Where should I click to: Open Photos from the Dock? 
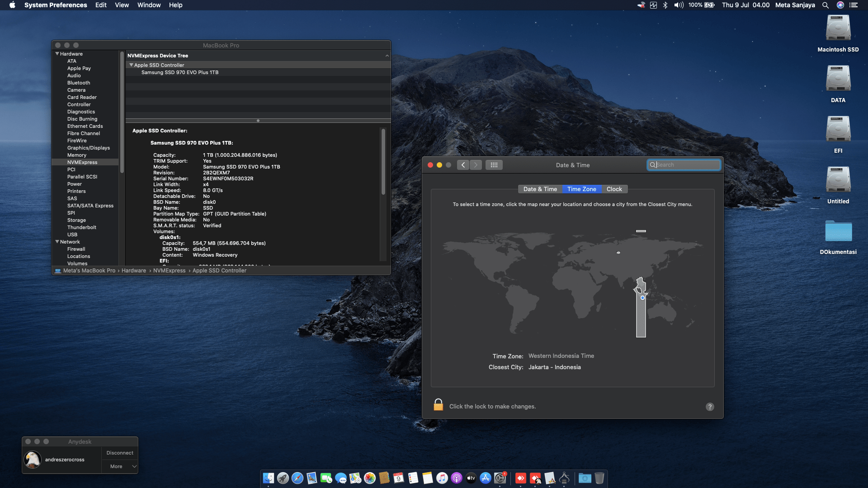370,478
